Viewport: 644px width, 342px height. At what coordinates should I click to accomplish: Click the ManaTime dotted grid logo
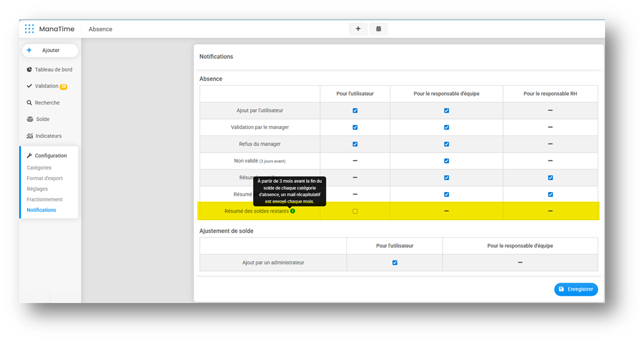29,29
